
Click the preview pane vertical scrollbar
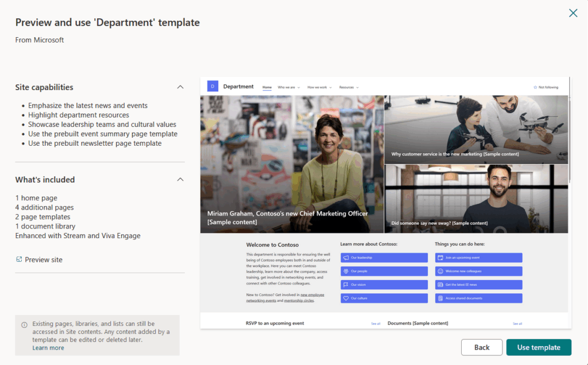[x=570, y=130]
